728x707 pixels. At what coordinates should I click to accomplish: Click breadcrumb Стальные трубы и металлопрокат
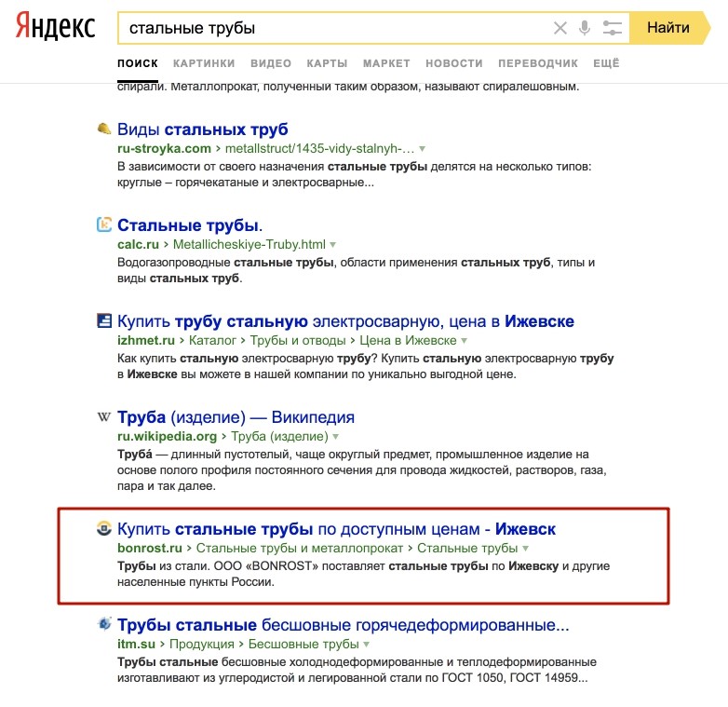click(x=300, y=548)
